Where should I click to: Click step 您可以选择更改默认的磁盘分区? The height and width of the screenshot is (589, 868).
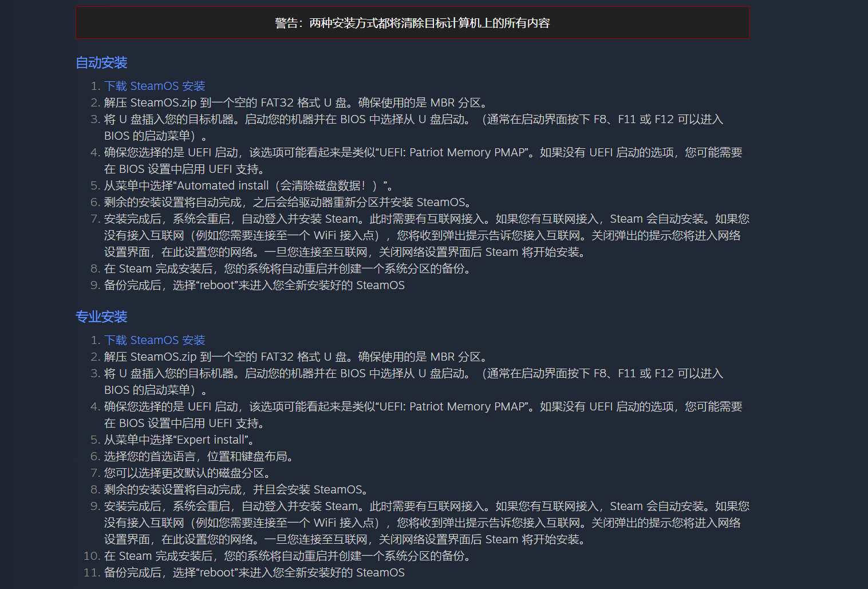click(189, 473)
